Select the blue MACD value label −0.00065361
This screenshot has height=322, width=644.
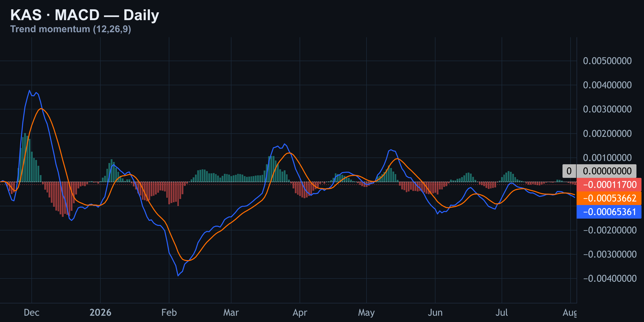click(609, 212)
